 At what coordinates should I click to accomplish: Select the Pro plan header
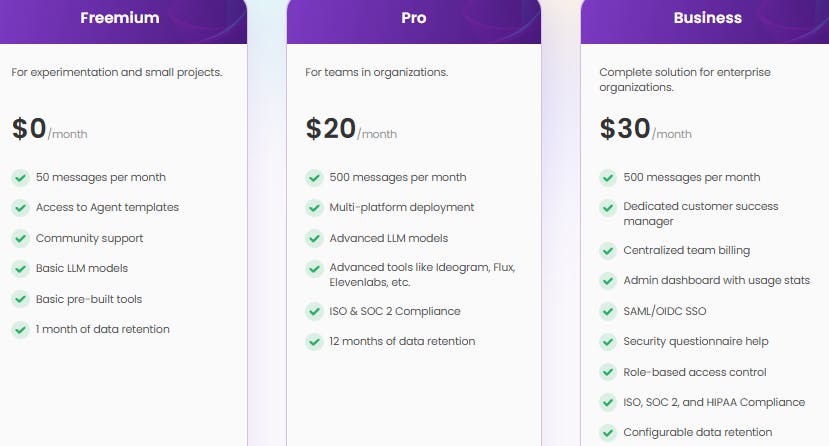click(x=413, y=20)
